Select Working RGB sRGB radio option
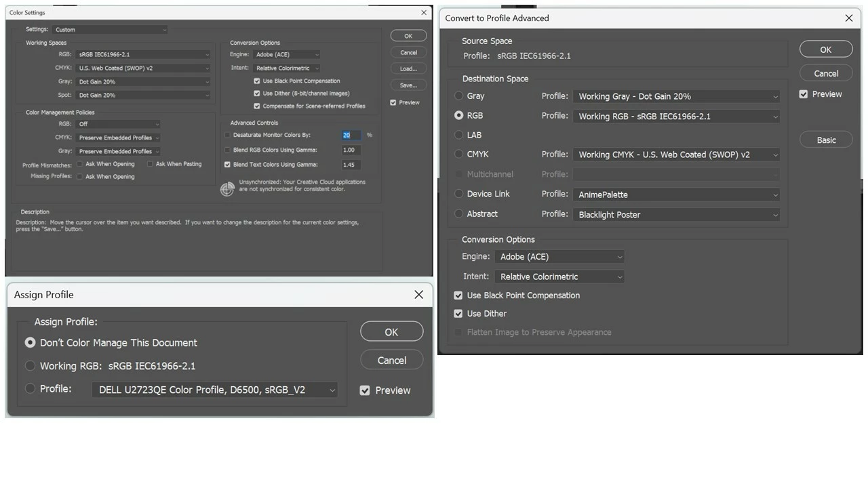 30,366
